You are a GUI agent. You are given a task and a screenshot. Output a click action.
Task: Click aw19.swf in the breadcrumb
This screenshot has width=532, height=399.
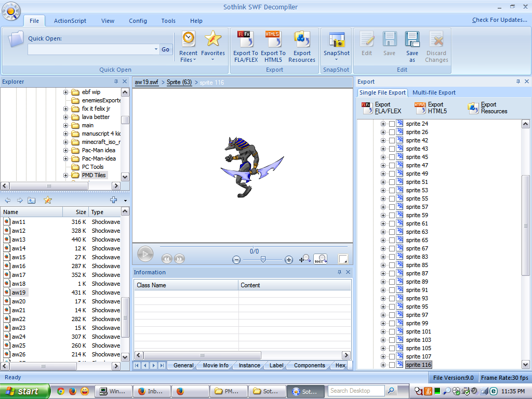147,82
